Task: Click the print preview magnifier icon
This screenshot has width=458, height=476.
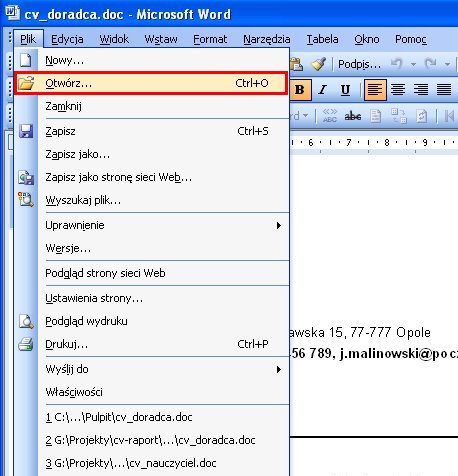Action: coord(26,321)
